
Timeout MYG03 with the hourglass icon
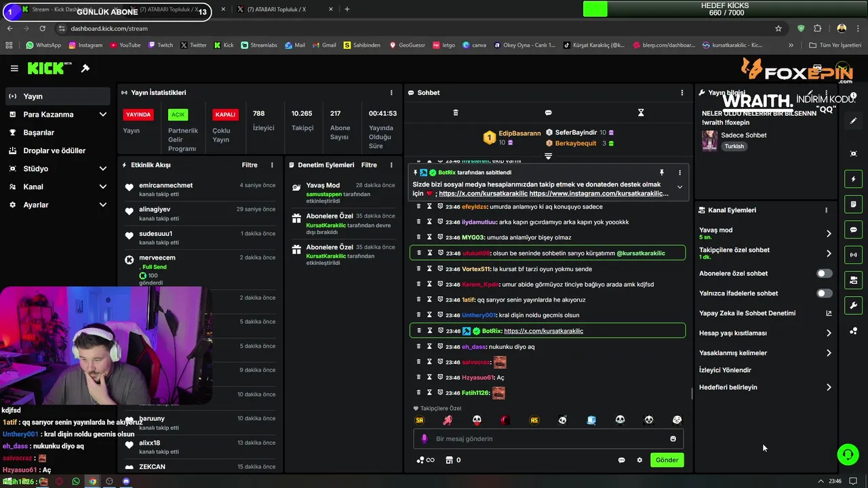(x=429, y=237)
